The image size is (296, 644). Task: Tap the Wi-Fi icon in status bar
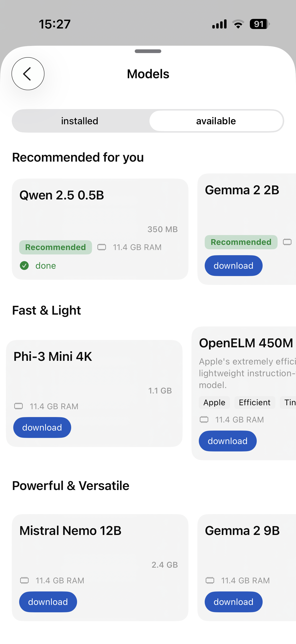[238, 24]
